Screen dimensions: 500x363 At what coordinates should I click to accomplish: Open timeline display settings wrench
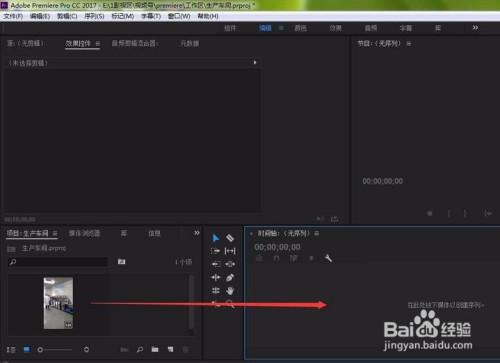pos(328,258)
